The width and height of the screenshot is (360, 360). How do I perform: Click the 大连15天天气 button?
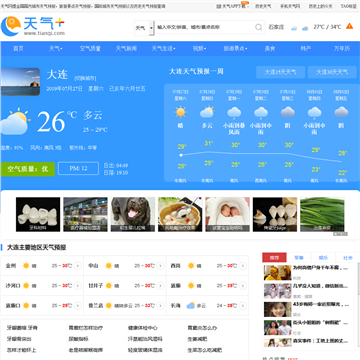click(280, 72)
